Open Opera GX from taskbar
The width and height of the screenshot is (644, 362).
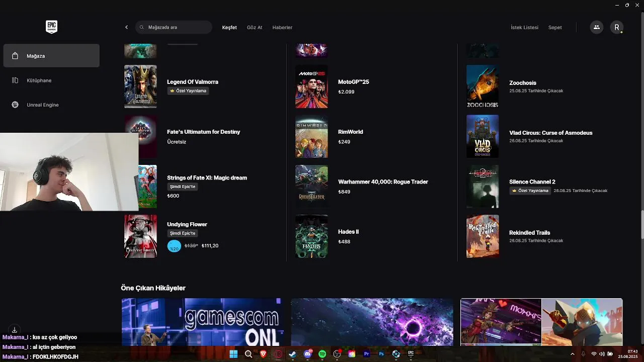[278, 354]
